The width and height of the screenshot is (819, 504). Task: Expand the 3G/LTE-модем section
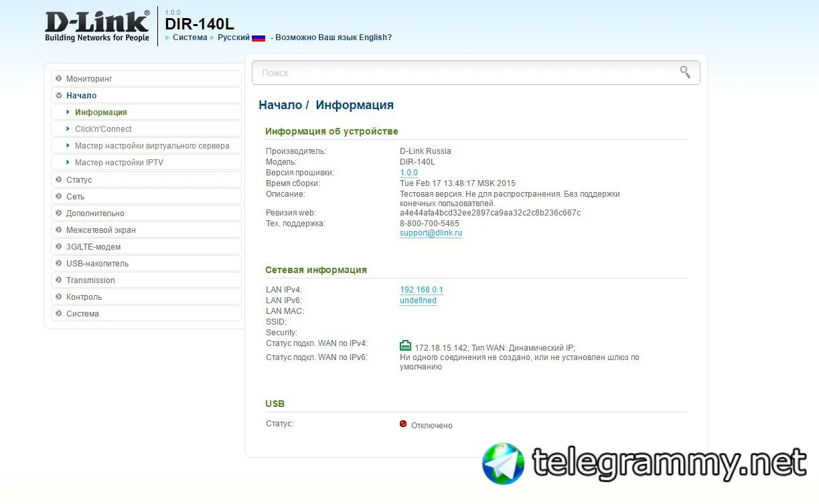pyautogui.click(x=146, y=247)
